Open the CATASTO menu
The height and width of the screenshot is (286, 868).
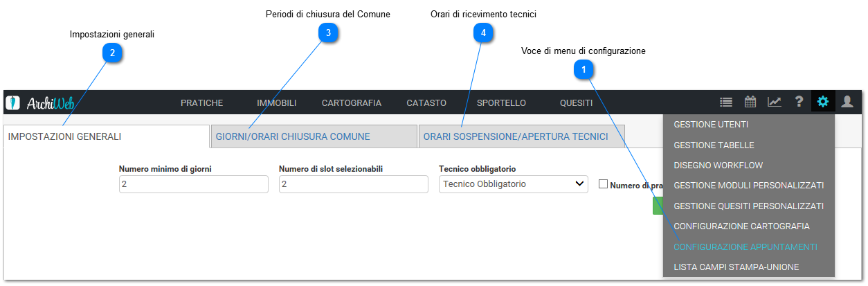pos(426,102)
